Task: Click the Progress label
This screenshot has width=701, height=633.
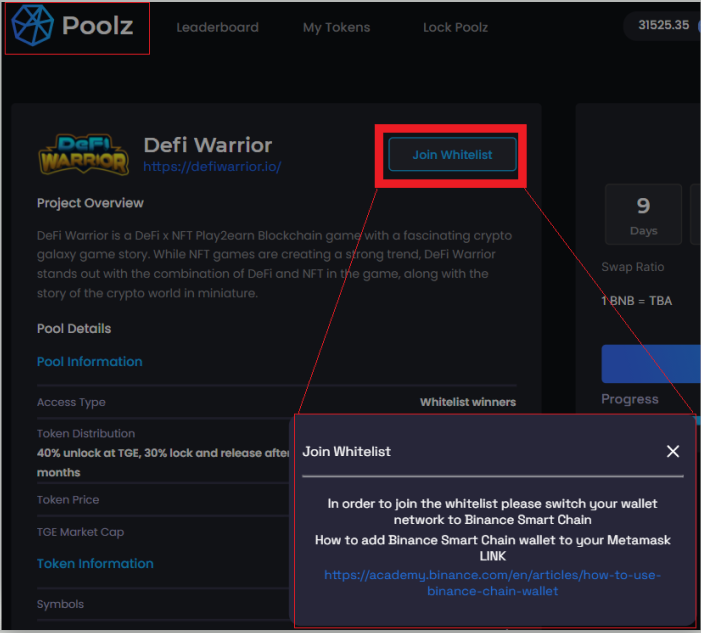Action: click(629, 399)
